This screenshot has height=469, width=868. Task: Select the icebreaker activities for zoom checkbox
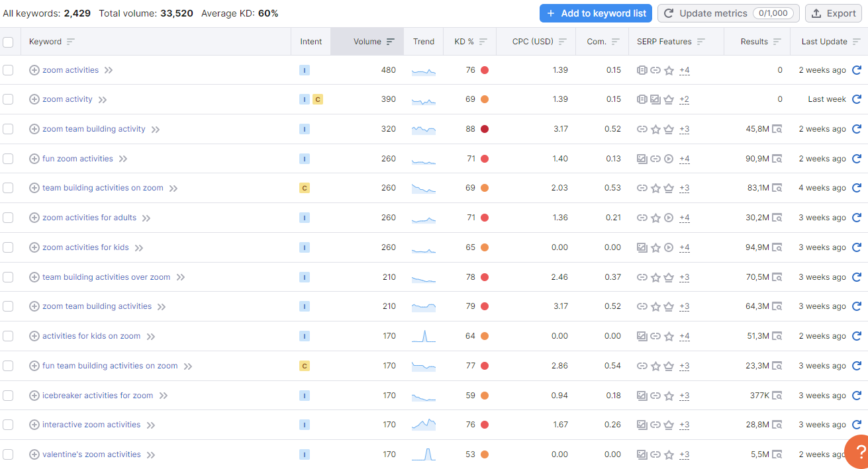coord(8,396)
